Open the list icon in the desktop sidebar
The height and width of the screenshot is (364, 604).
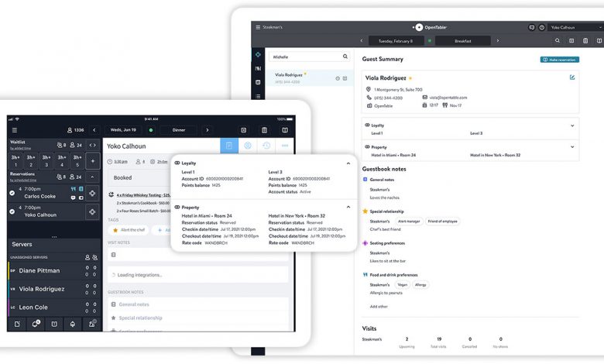258,96
